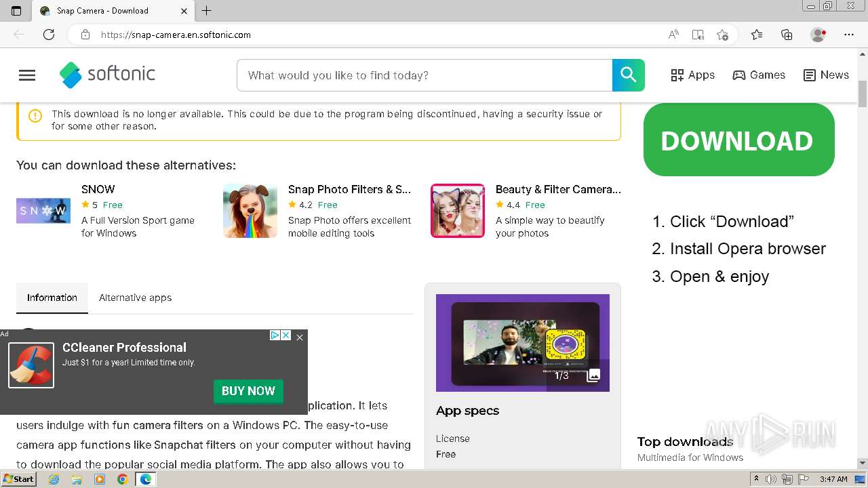The width and height of the screenshot is (868, 488).
Task: Open a new browser tab
Action: [207, 11]
